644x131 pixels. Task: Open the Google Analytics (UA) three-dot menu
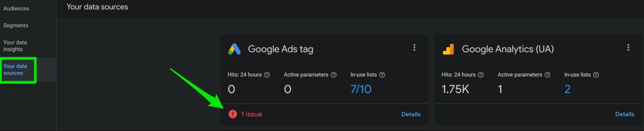click(628, 48)
